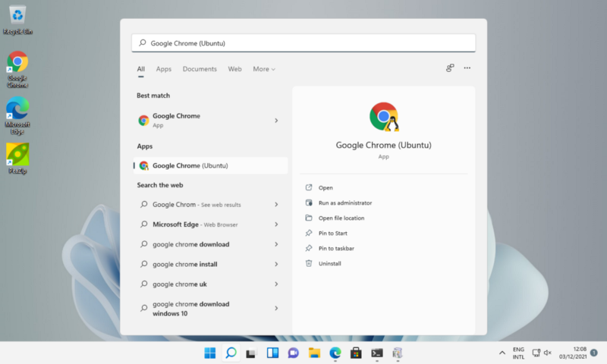This screenshot has height=364, width=607.
Task: Open File Explorer from the taskbar
Action: coord(314,353)
